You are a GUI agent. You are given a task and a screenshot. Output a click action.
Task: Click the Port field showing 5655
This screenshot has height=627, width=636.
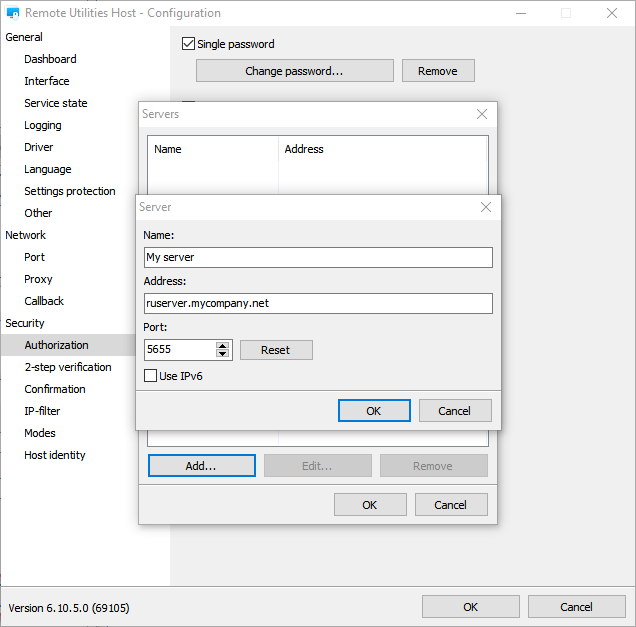(x=180, y=350)
